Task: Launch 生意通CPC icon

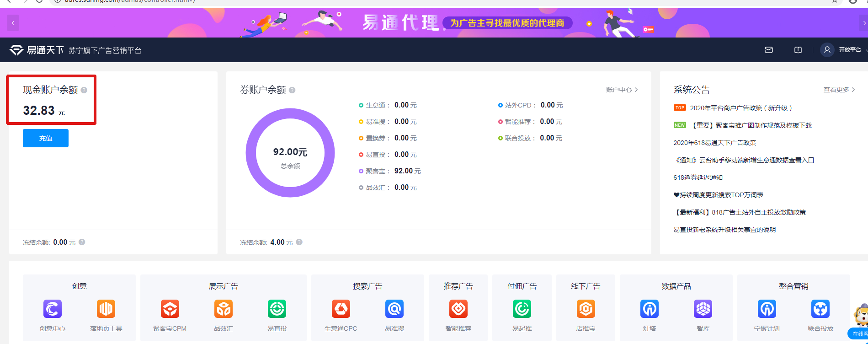Action: tap(341, 309)
